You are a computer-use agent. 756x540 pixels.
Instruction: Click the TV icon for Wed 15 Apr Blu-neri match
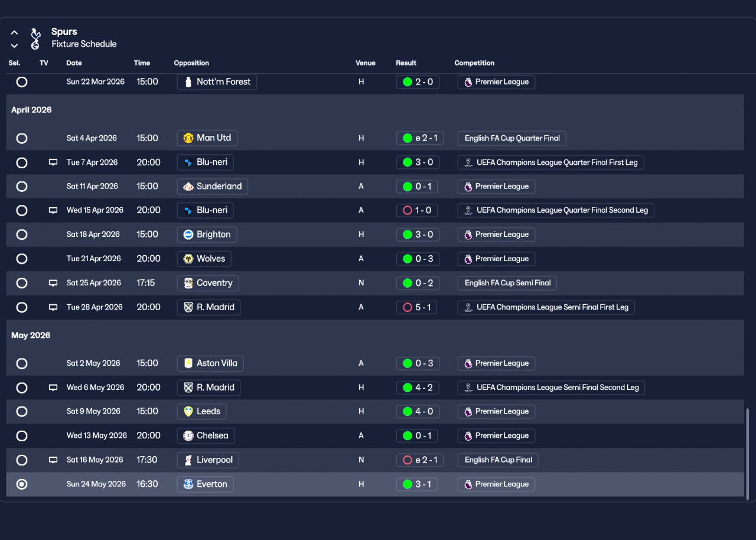(x=53, y=210)
